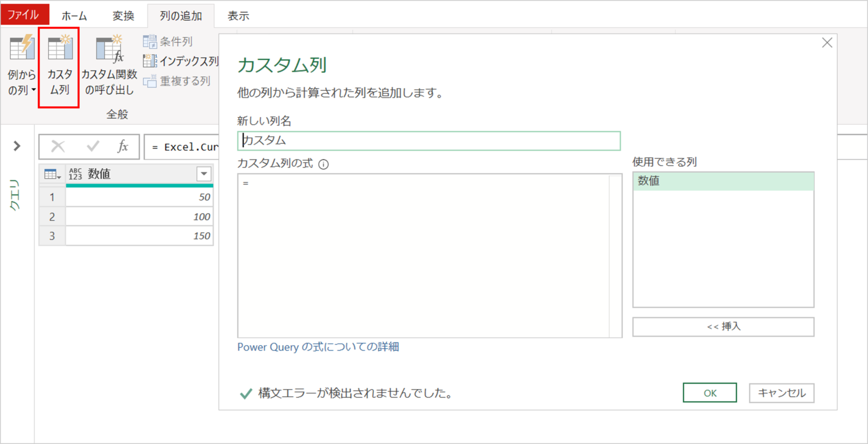Click the info icon next to カスタム列の式
This screenshot has height=444, width=868.
pyautogui.click(x=323, y=164)
